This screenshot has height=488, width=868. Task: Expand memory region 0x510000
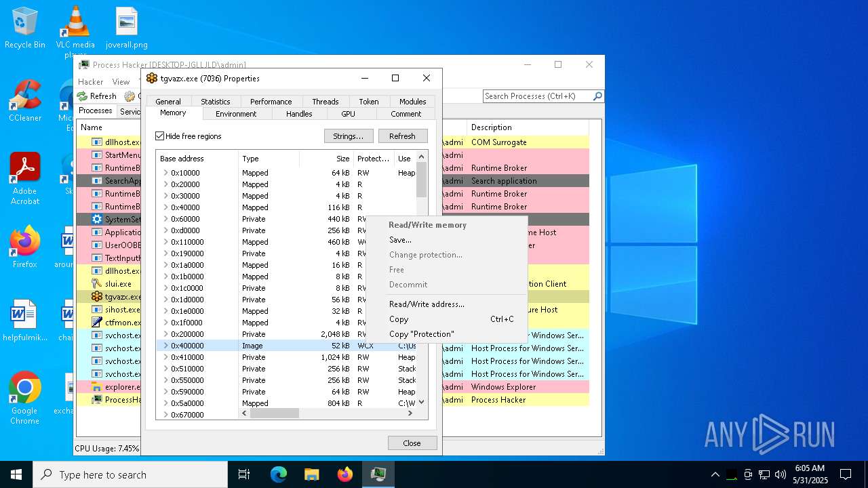click(x=165, y=369)
